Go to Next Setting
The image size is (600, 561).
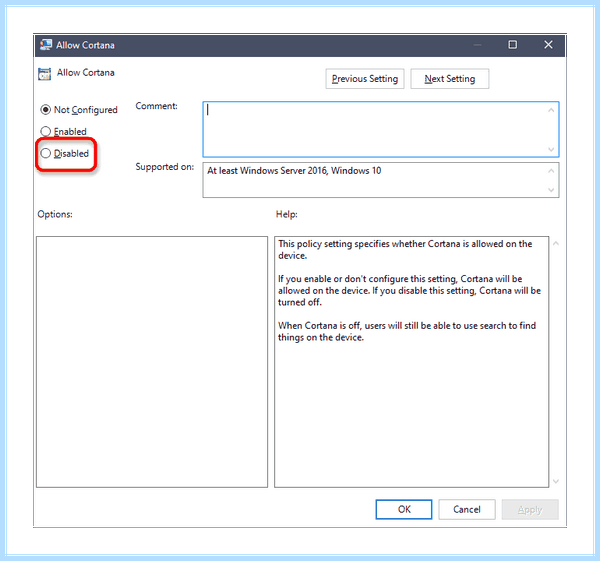tap(450, 79)
